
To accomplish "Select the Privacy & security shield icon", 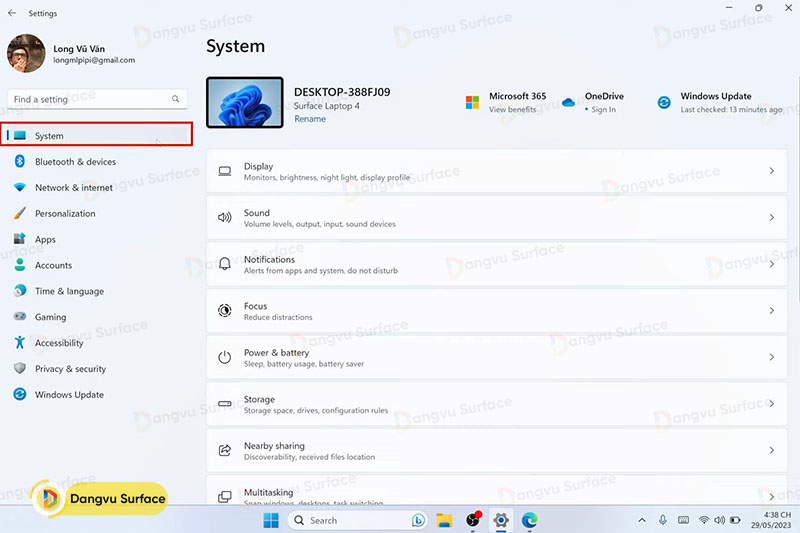I will (x=19, y=369).
